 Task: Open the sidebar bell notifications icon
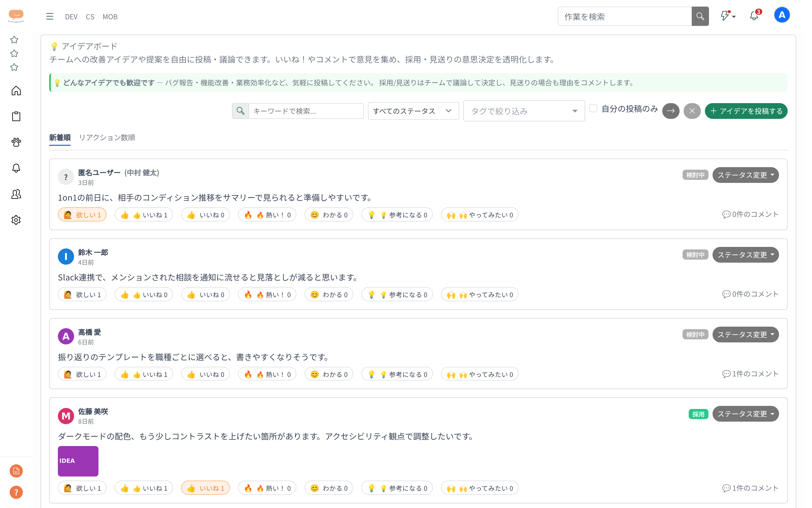[x=16, y=168]
